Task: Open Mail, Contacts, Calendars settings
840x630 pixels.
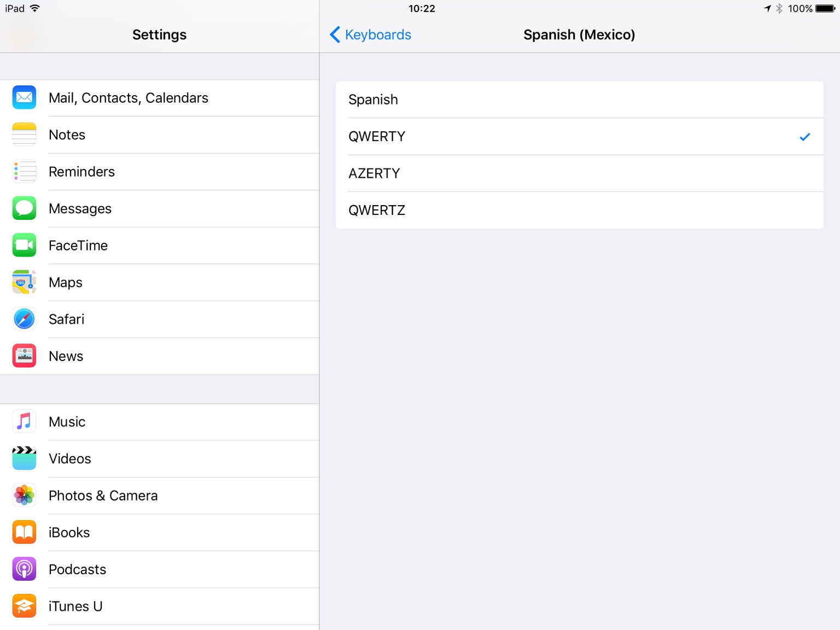Action: 160,98
